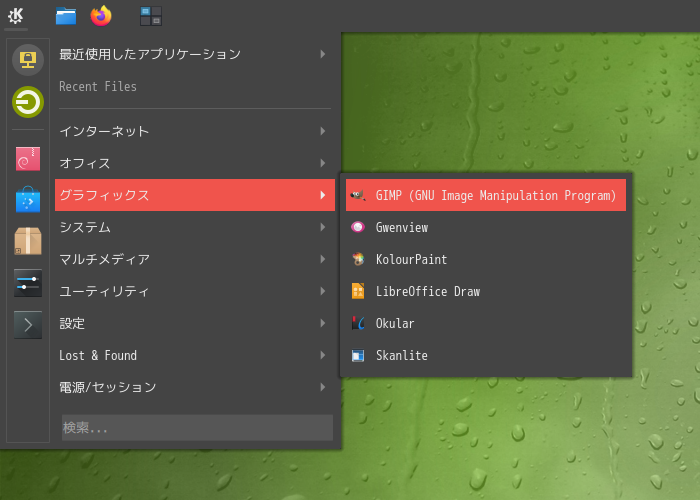The height and width of the screenshot is (500, 700).
Task: Open the Lost & Found category
Action: point(195,355)
